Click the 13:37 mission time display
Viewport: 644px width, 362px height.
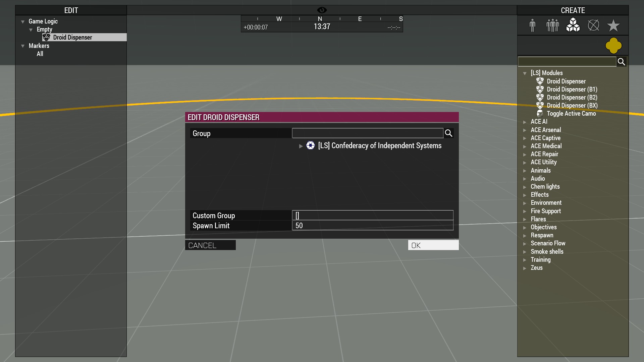[x=322, y=26]
